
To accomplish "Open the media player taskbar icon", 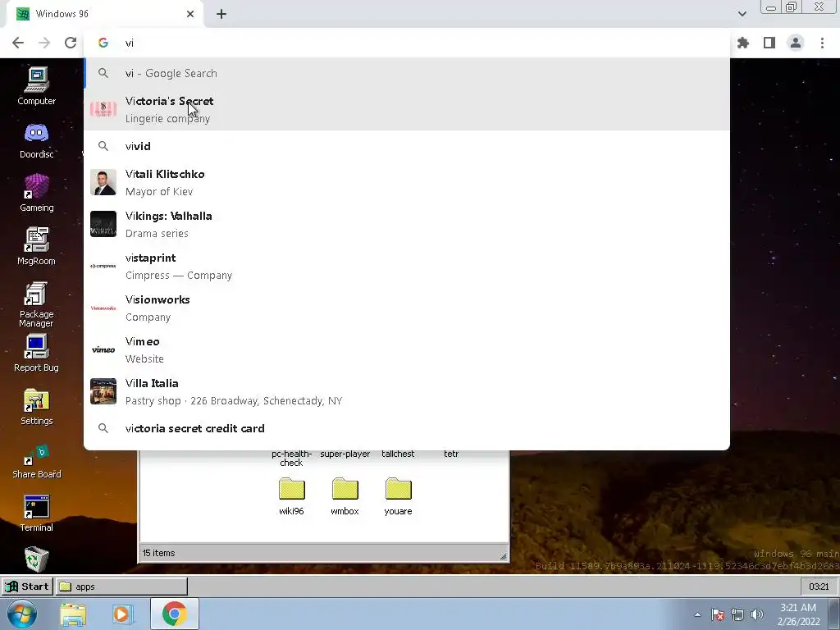I will click(x=121, y=614).
